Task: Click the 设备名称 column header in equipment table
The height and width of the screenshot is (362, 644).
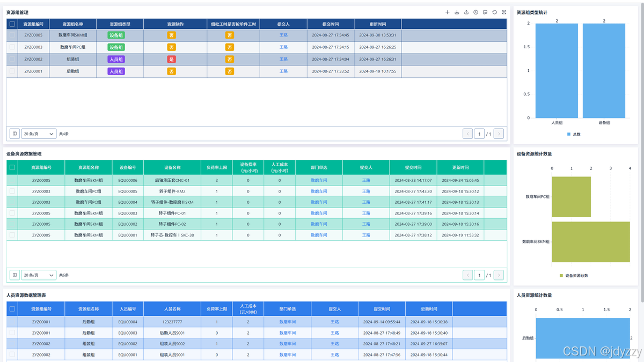Action: click(x=172, y=167)
